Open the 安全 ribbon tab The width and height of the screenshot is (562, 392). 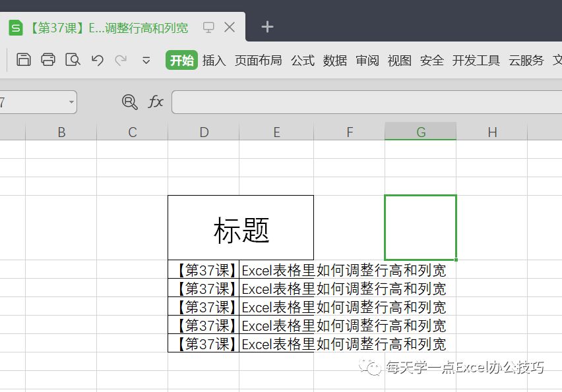pyautogui.click(x=431, y=60)
